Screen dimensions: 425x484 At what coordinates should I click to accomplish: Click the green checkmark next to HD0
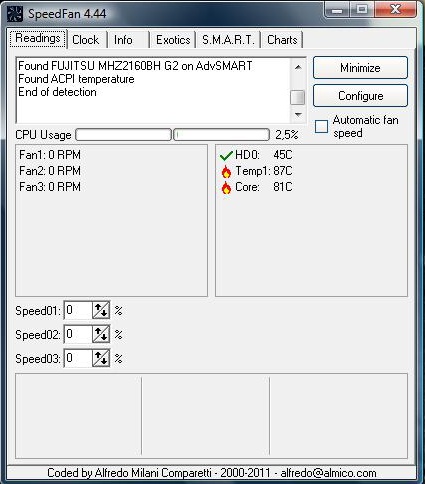coord(226,155)
